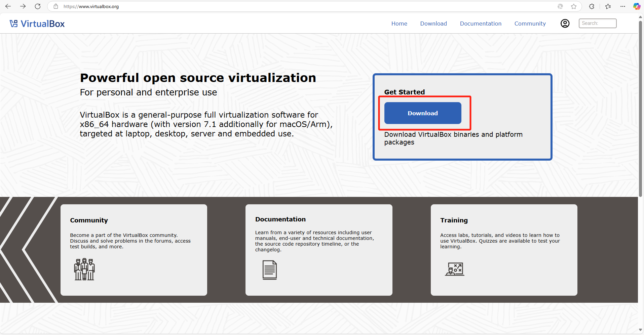The height and width of the screenshot is (335, 644).
Task: Open Download in top navigation
Action: [x=433, y=24]
